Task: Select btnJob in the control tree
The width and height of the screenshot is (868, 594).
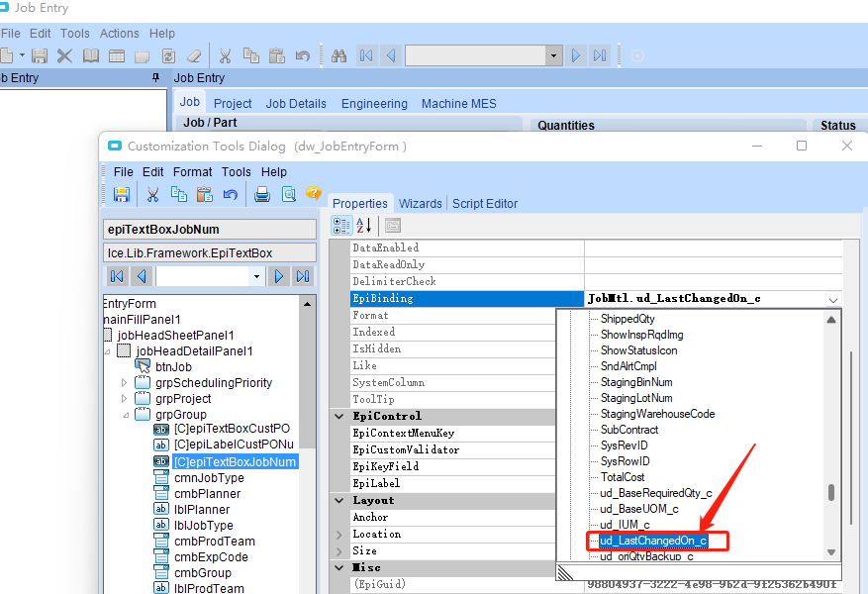Action: click(x=173, y=367)
